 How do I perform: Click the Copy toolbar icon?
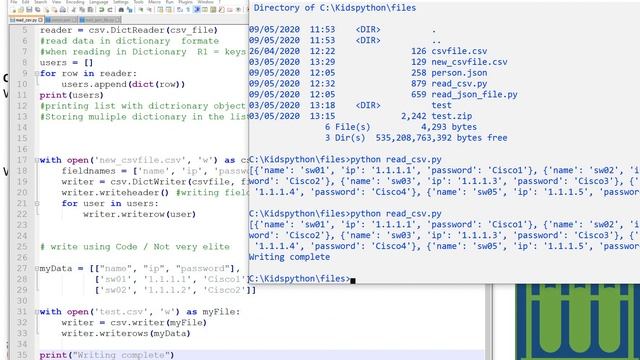(x=82, y=9)
